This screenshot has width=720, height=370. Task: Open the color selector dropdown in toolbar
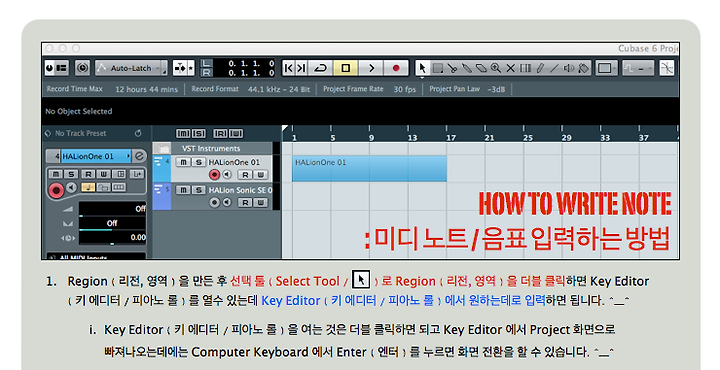607,68
